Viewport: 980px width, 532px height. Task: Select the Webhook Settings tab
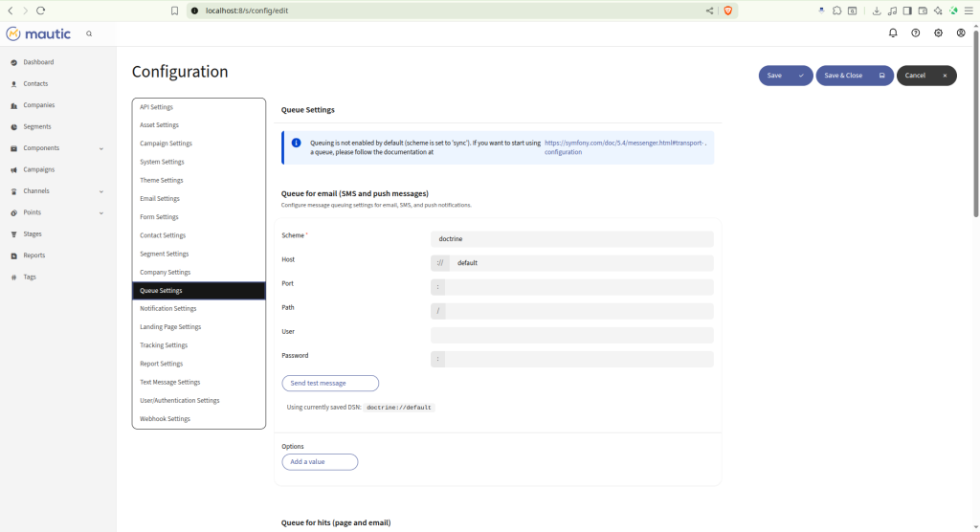165,419
